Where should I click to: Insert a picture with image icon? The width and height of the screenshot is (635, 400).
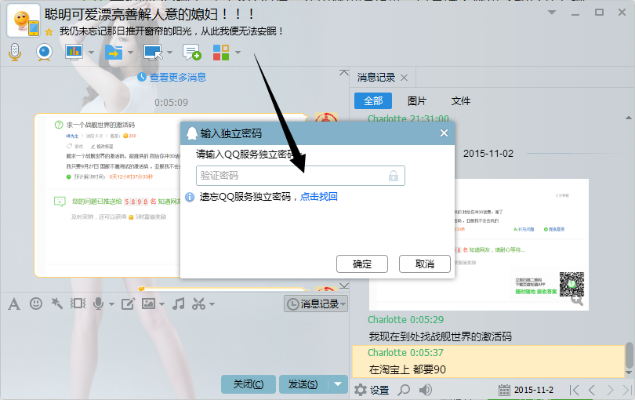[x=148, y=304]
